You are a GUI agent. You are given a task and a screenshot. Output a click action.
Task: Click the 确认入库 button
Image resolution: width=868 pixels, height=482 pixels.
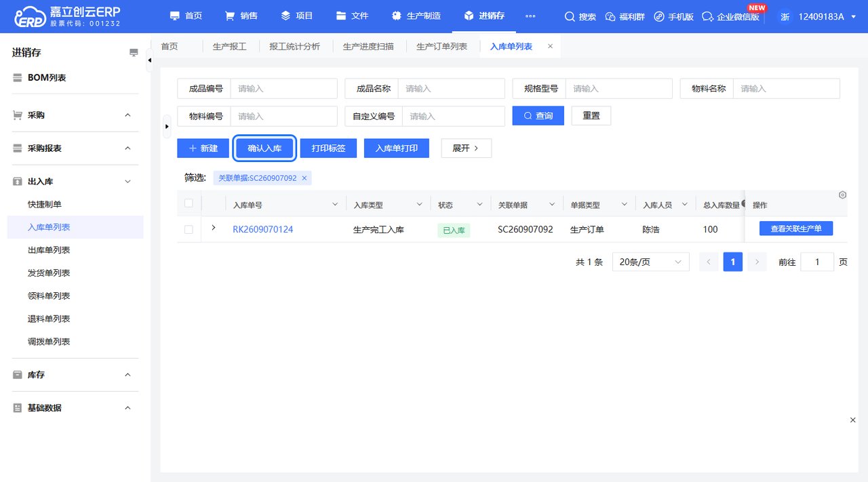[264, 148]
